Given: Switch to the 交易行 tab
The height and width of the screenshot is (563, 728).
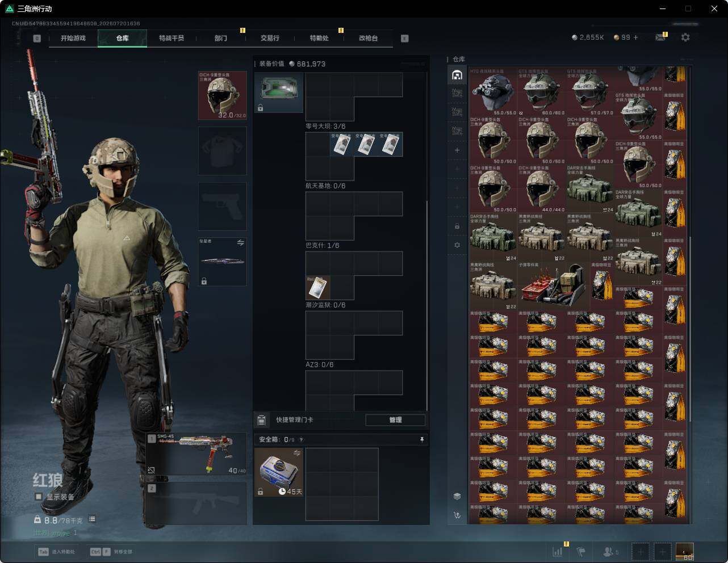Looking at the screenshot, I should pos(270,38).
